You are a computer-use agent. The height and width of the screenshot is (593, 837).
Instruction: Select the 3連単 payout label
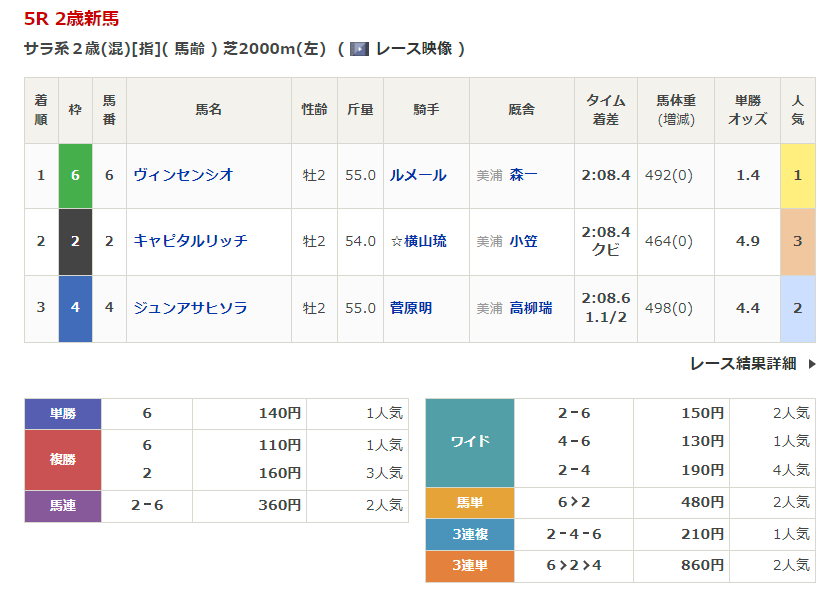(469, 566)
